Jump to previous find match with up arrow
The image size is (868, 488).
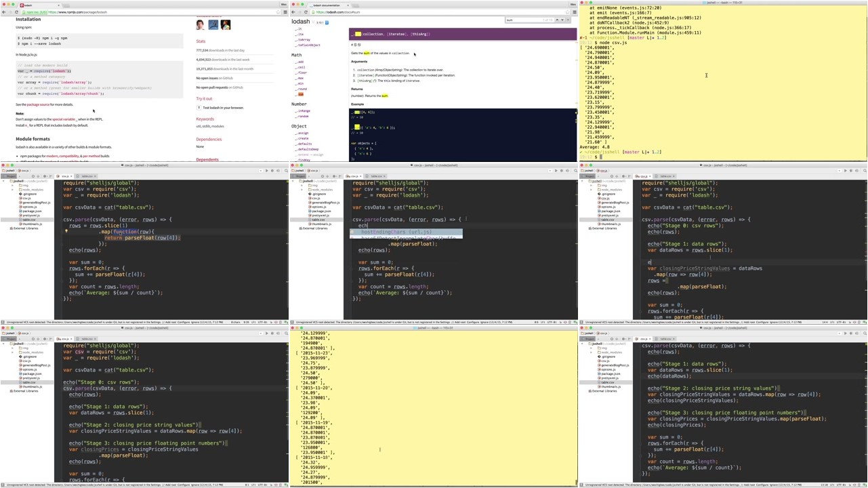coord(558,20)
